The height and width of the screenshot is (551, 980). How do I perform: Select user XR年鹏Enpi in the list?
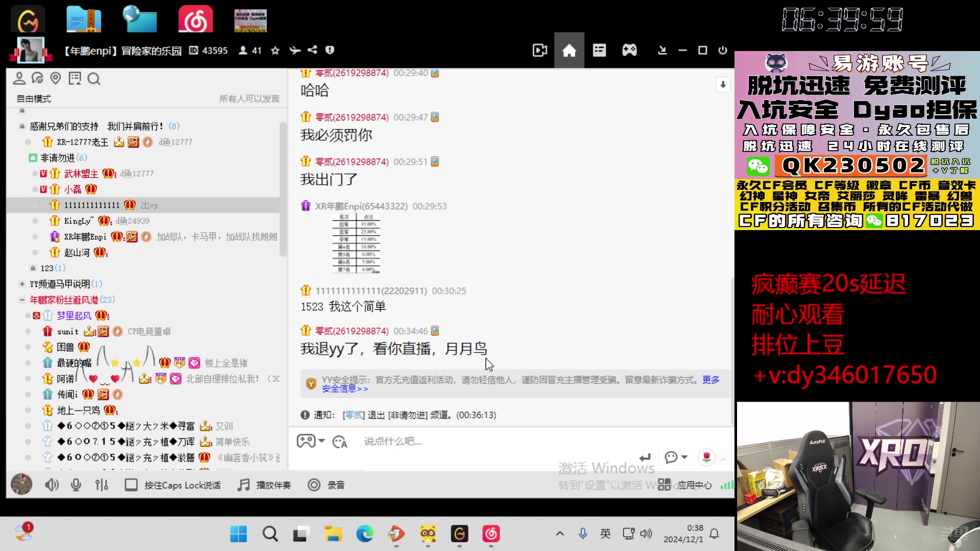pyautogui.click(x=85, y=237)
